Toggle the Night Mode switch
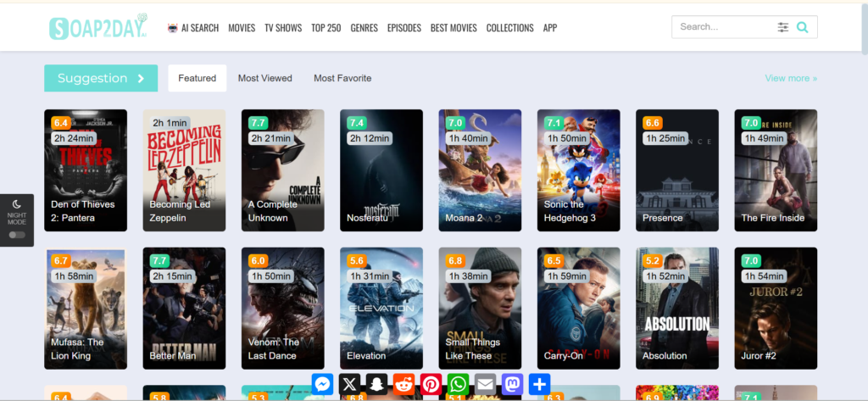The image size is (868, 401). [x=17, y=235]
